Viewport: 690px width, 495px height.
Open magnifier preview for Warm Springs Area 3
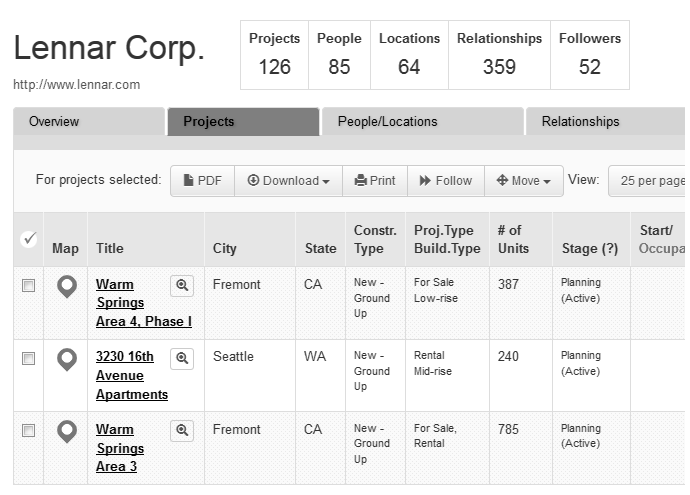pyautogui.click(x=182, y=430)
